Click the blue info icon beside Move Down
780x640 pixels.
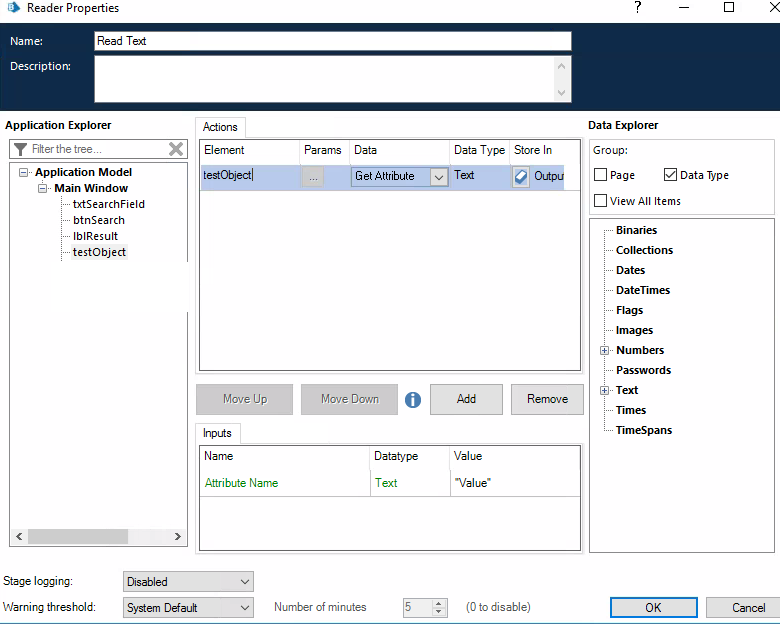coord(413,400)
